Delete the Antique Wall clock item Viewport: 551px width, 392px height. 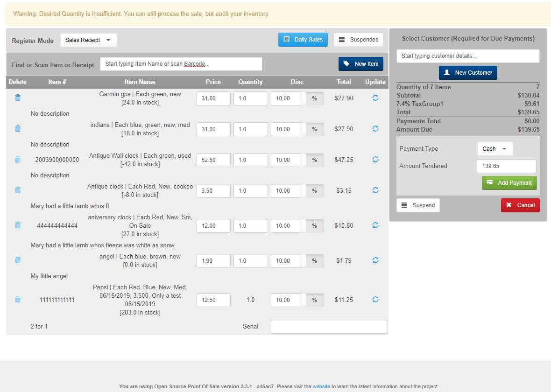[x=17, y=159]
